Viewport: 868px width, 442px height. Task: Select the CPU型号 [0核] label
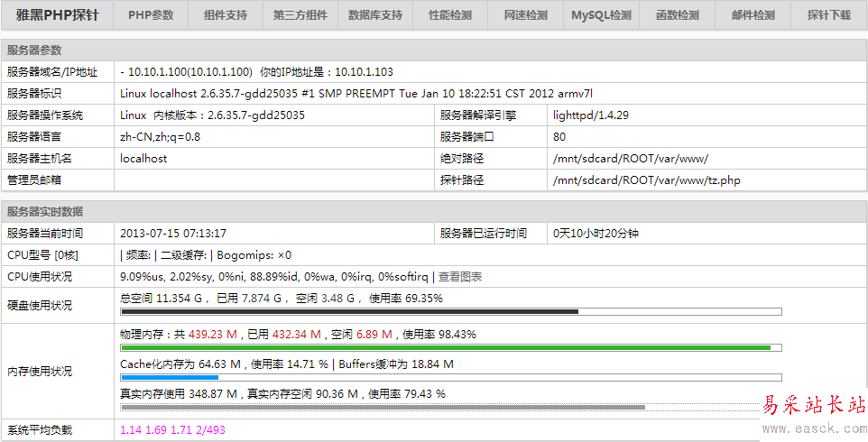42,255
